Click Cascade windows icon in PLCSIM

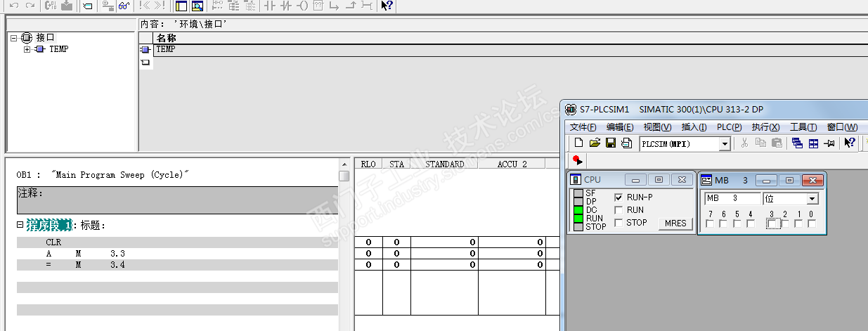click(x=797, y=143)
